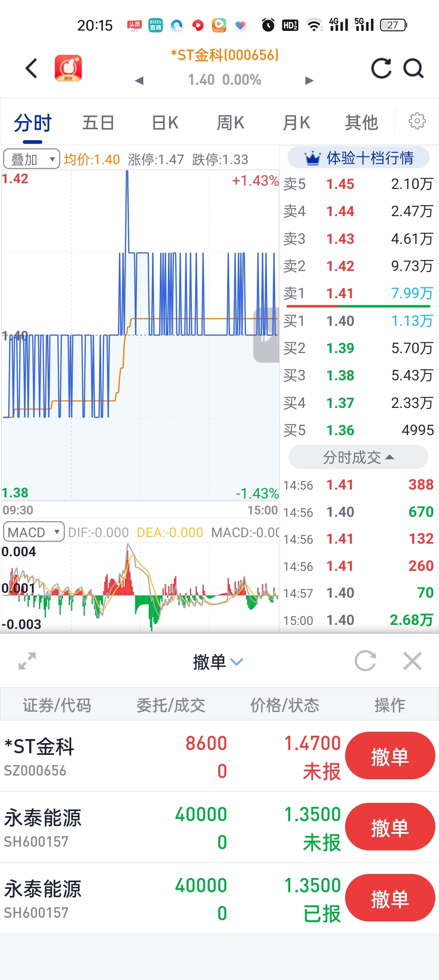Select the 买2 1.39 order row
Image resolution: width=439 pixels, height=980 pixels.
(358, 348)
